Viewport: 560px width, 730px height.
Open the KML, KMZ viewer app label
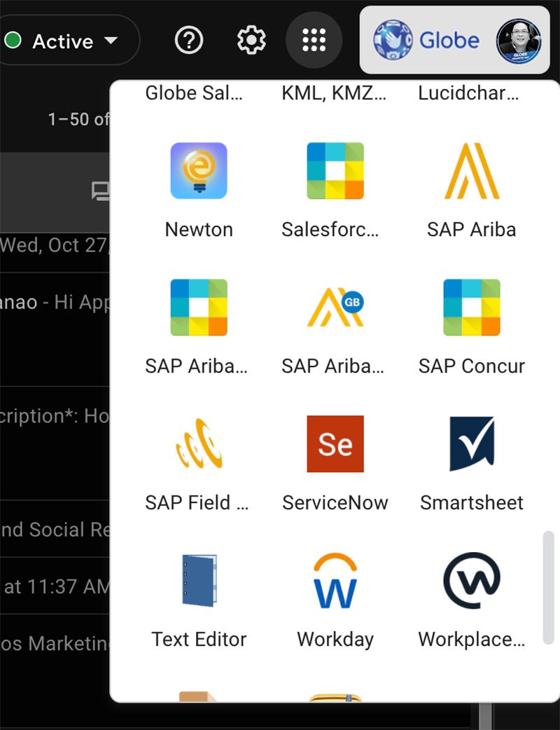coord(334,93)
